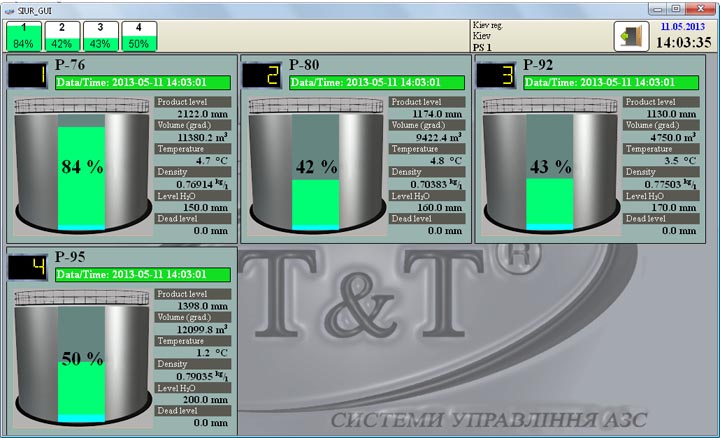This screenshot has height=438, width=720.
Task: Close the SIUR_GUI window
Action: (x=701, y=9)
